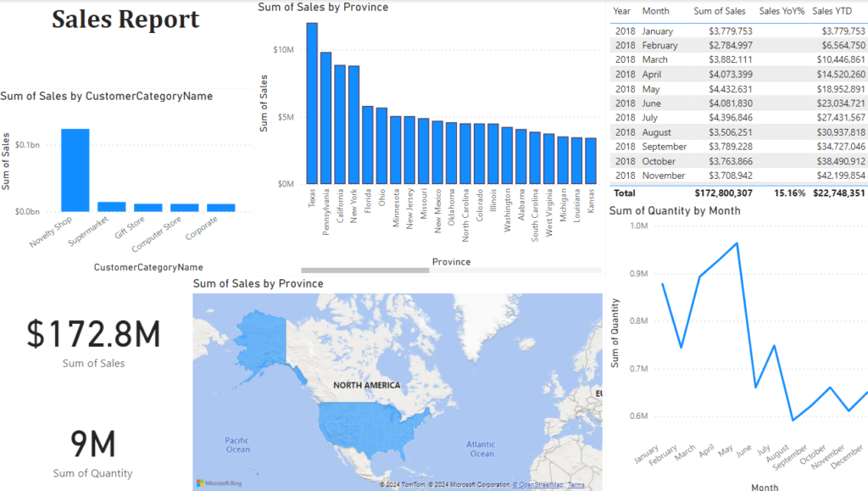Click the Supermarket category bar

pos(112,206)
